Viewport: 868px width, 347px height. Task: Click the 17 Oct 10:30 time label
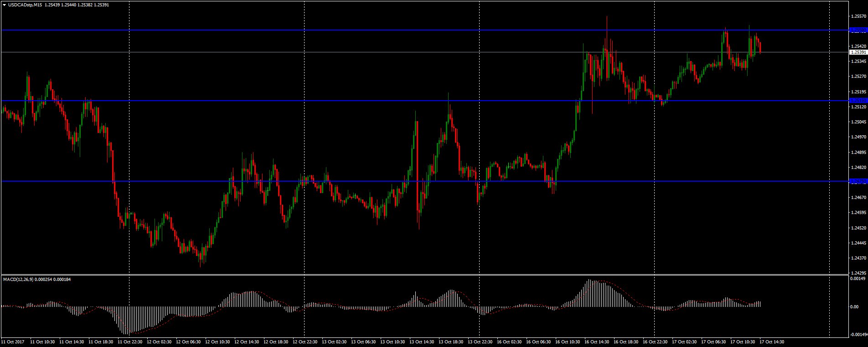(x=743, y=342)
